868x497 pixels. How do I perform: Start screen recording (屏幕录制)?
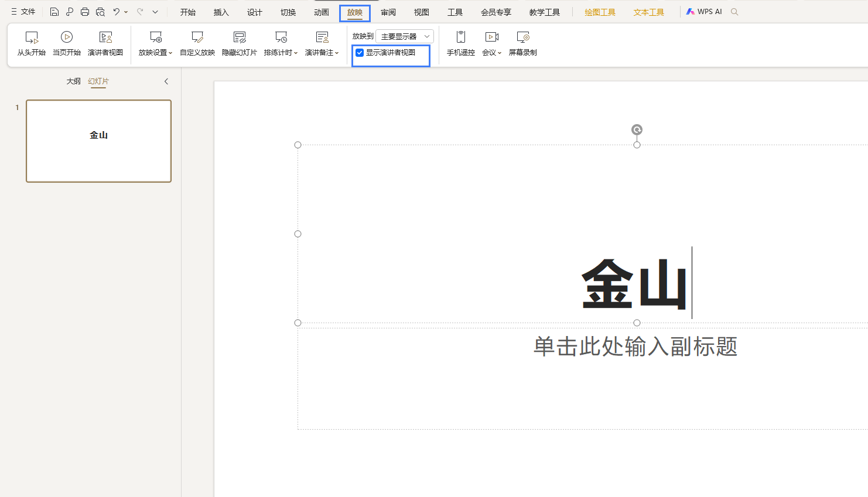[523, 44]
